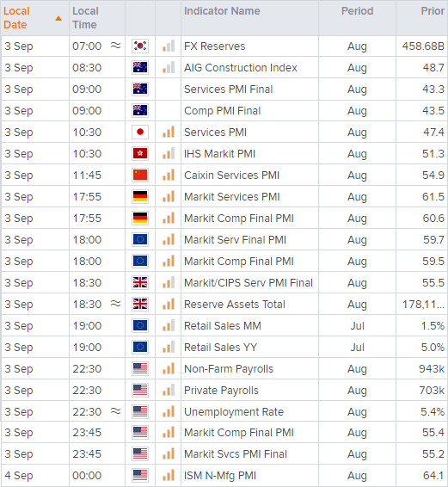
Task: Click approximate-time symbol on Unemployment Rate row
Action: pyautogui.click(x=115, y=411)
